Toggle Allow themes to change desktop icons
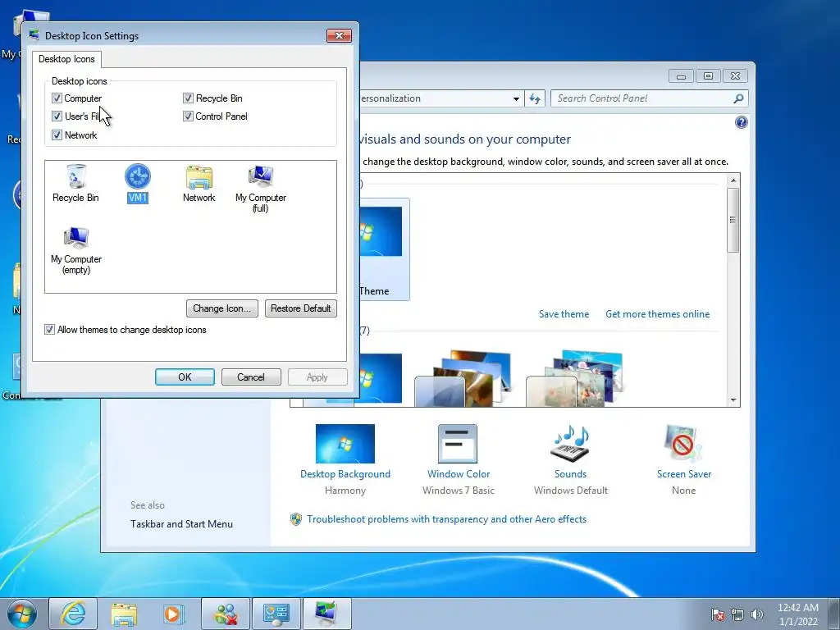 49,330
